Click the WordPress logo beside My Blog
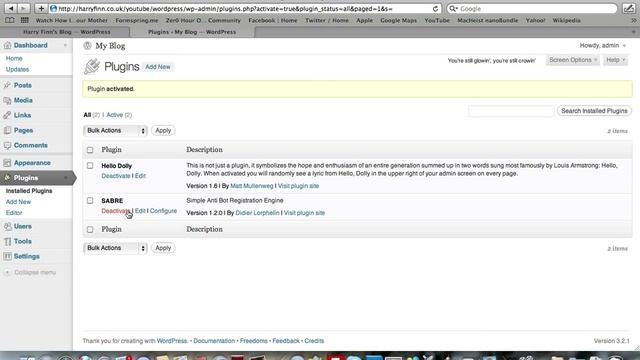This screenshot has width=640, height=360. pos(87,46)
